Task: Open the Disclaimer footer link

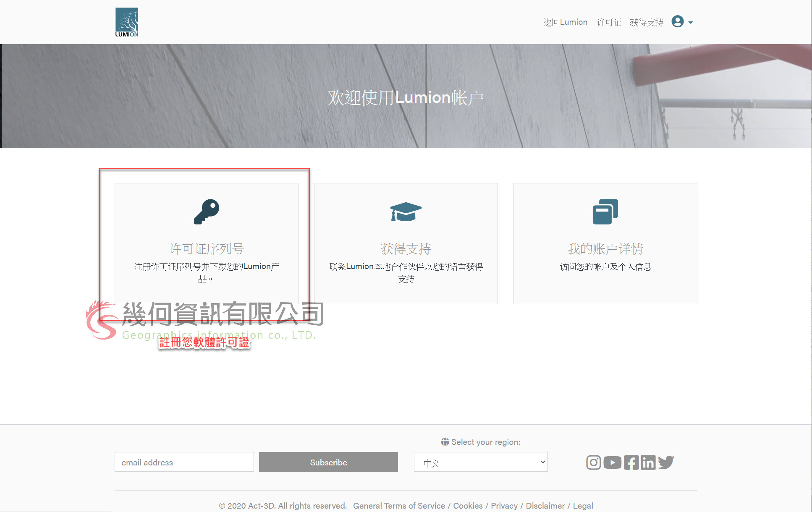Action: (545, 506)
